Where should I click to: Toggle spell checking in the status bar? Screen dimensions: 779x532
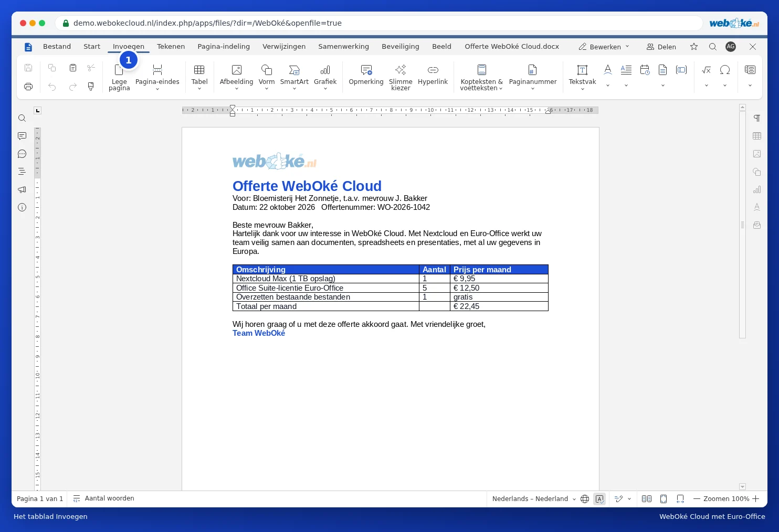pos(599,499)
